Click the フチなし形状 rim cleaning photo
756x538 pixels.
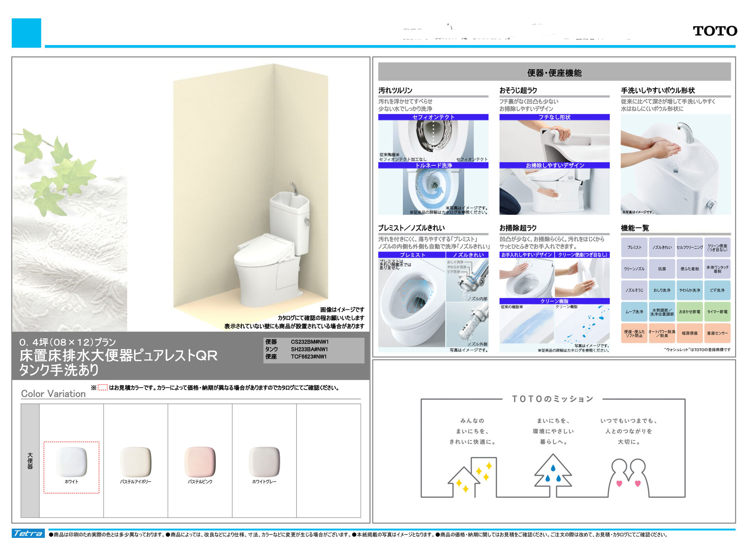(554, 141)
